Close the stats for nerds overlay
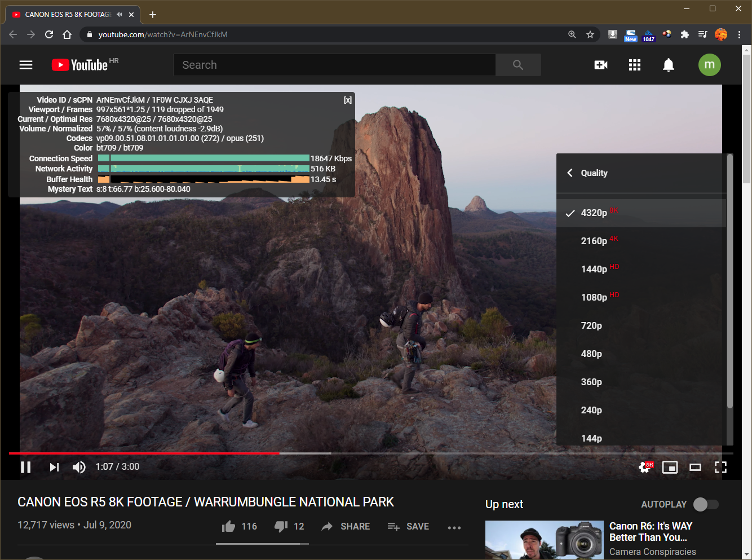Viewport: 752px width, 560px height. [348, 100]
